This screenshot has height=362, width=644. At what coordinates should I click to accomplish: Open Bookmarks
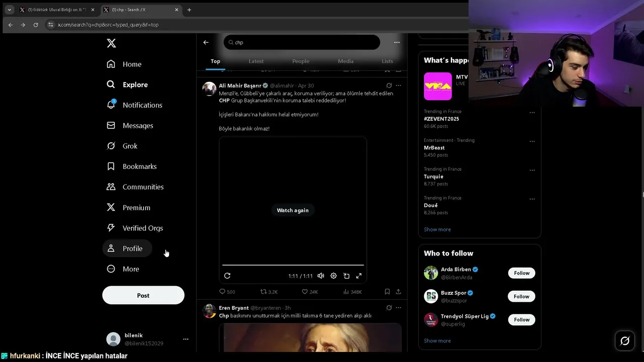pos(132,166)
